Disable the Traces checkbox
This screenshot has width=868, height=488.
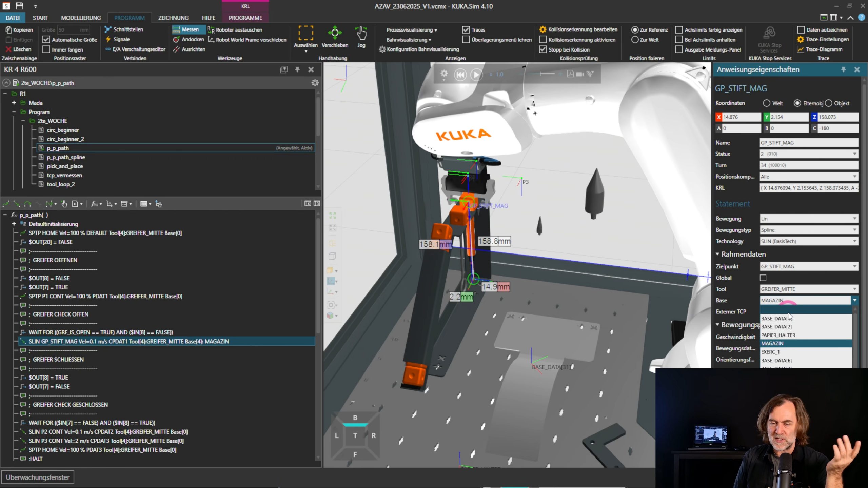[466, 30]
